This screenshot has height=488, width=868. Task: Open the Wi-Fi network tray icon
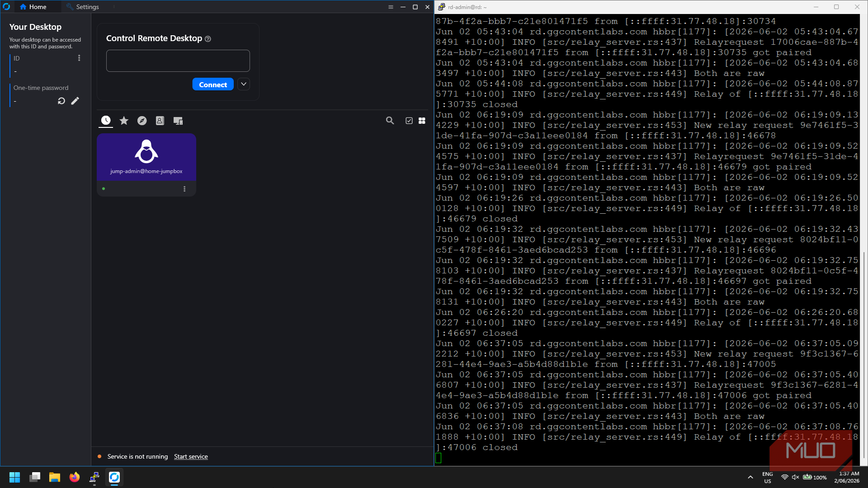pos(785,477)
